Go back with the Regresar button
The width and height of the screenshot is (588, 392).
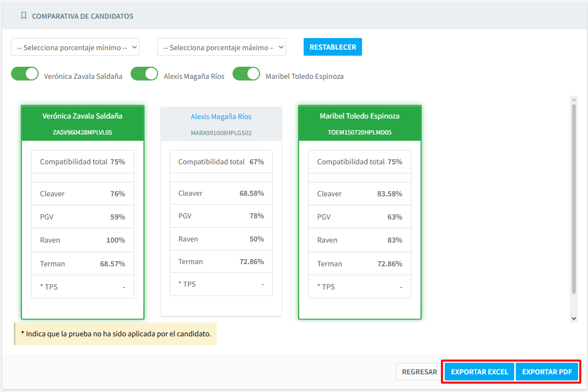[419, 372]
